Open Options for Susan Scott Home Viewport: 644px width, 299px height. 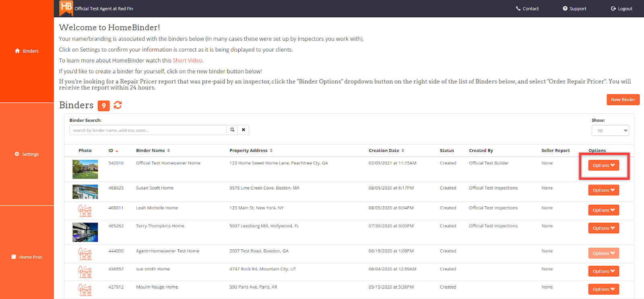pos(603,190)
